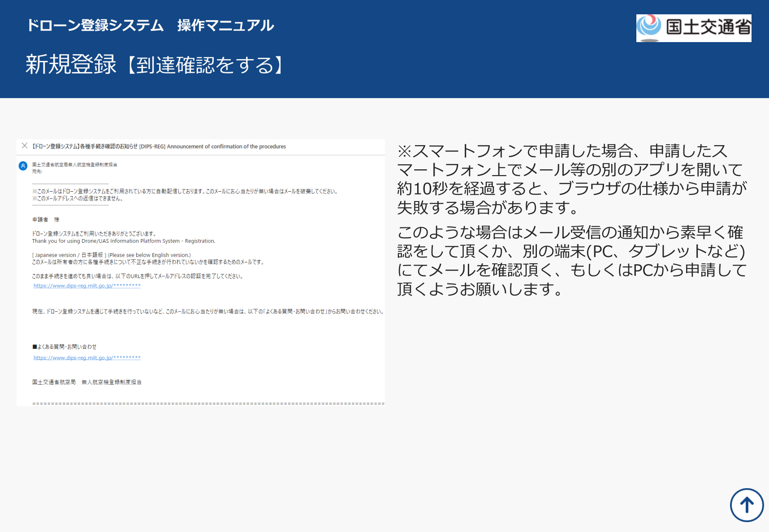Click the 国土交通省 text in the logo
Viewport: 769px width, 532px height.
coord(708,27)
